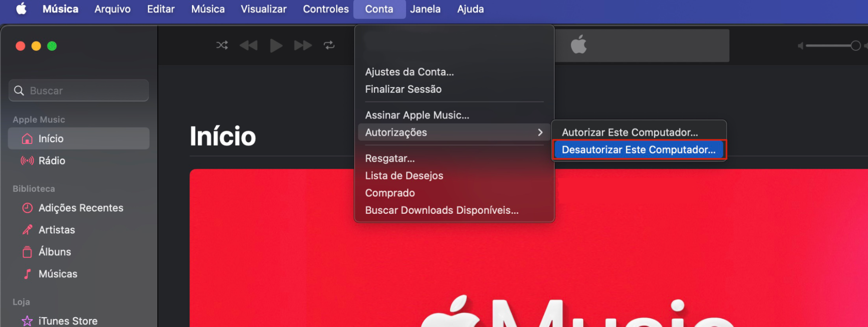This screenshot has width=868, height=327.
Task: Open the bold Música application menu
Action: (60, 9)
